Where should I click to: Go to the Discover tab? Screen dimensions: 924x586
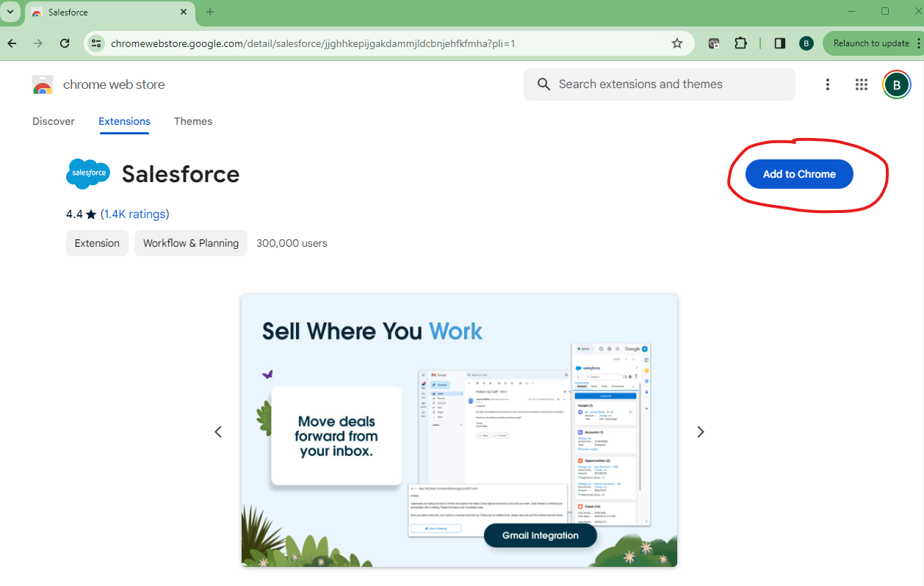click(x=54, y=121)
